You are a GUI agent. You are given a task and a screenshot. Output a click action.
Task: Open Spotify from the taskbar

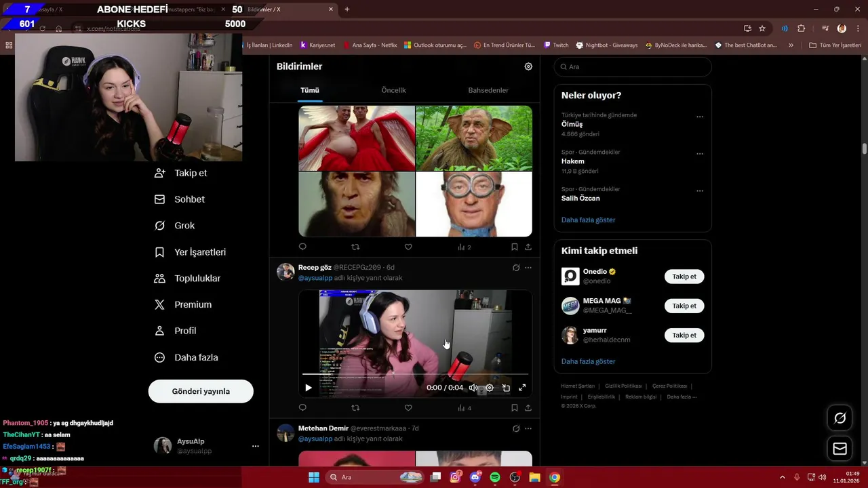pyautogui.click(x=495, y=477)
